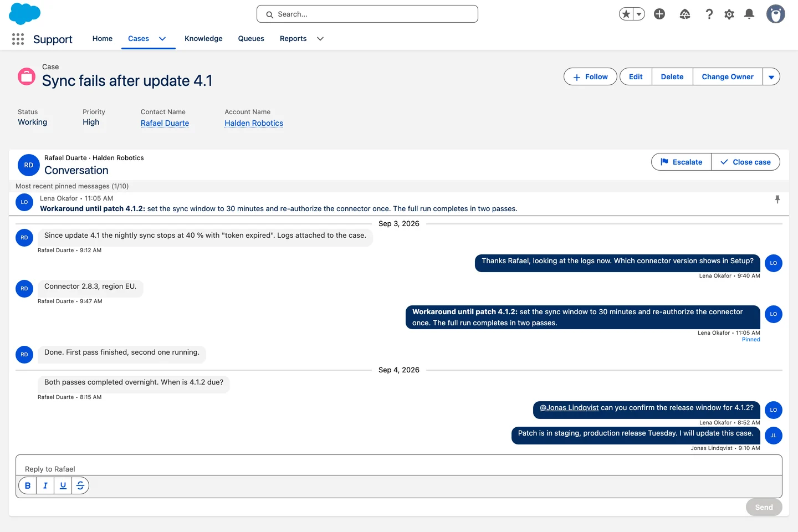Expand the Cases tab dropdown chevron
Screen dimensions: 798x532
coord(162,39)
